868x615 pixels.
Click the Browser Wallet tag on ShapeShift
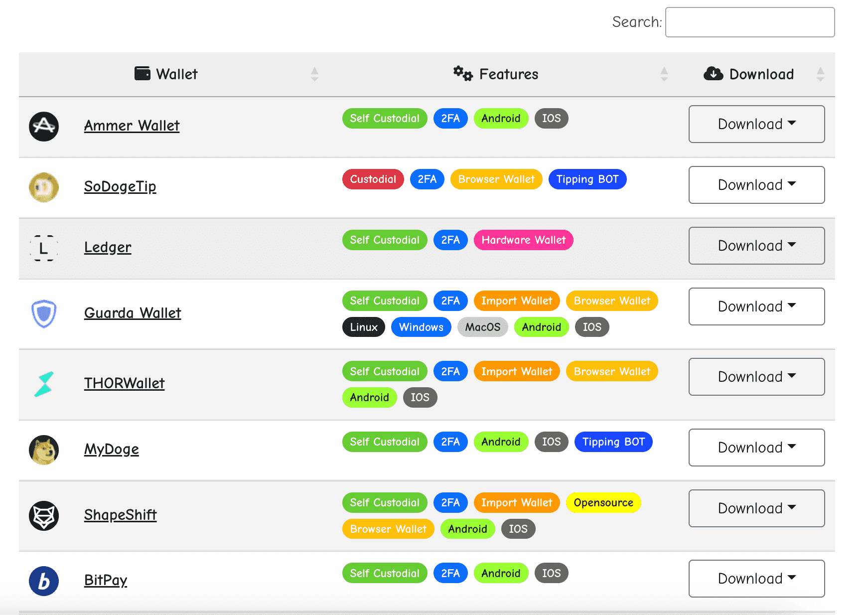pyautogui.click(x=388, y=529)
